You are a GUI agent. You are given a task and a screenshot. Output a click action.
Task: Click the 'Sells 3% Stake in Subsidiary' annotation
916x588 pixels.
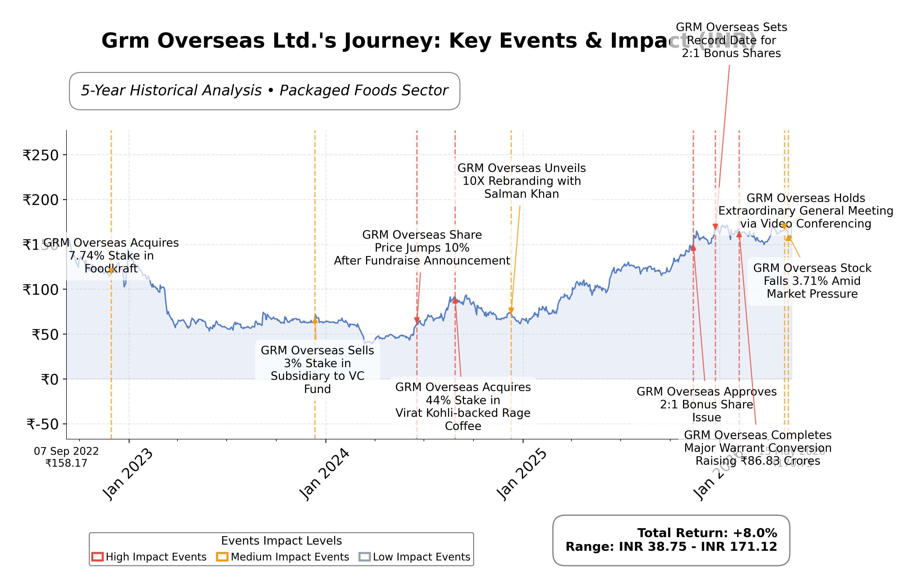point(317,369)
